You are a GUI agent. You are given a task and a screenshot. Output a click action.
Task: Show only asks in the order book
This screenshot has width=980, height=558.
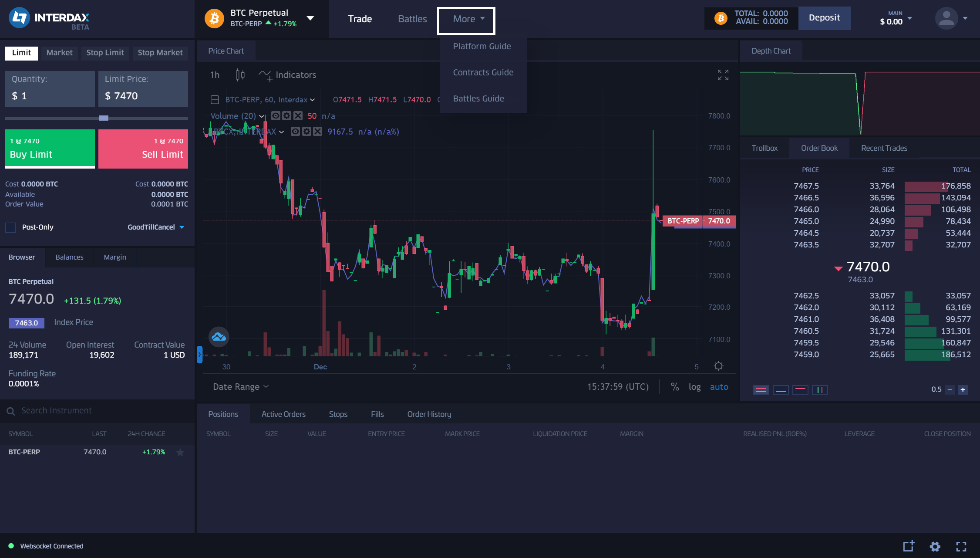(x=800, y=389)
